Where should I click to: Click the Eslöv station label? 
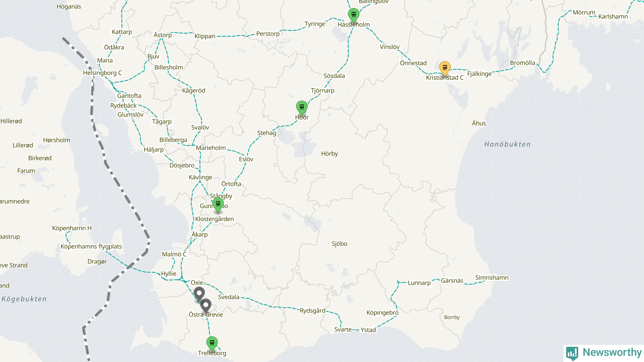(x=246, y=159)
